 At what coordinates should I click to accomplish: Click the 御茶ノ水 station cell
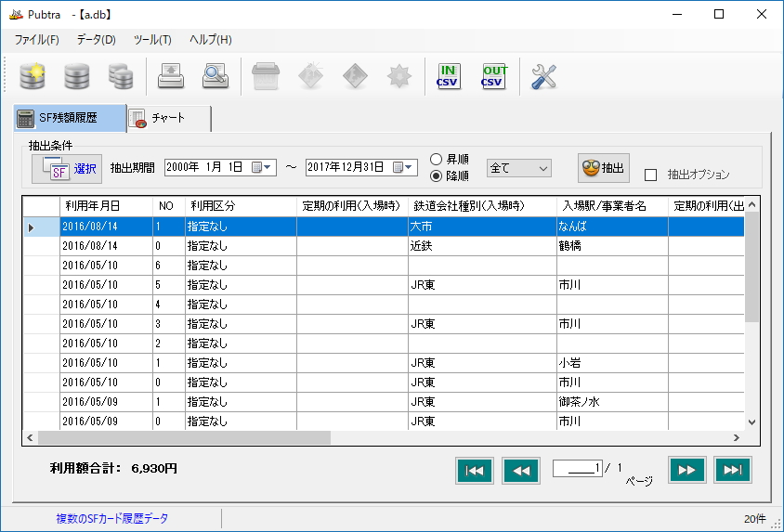click(612, 402)
